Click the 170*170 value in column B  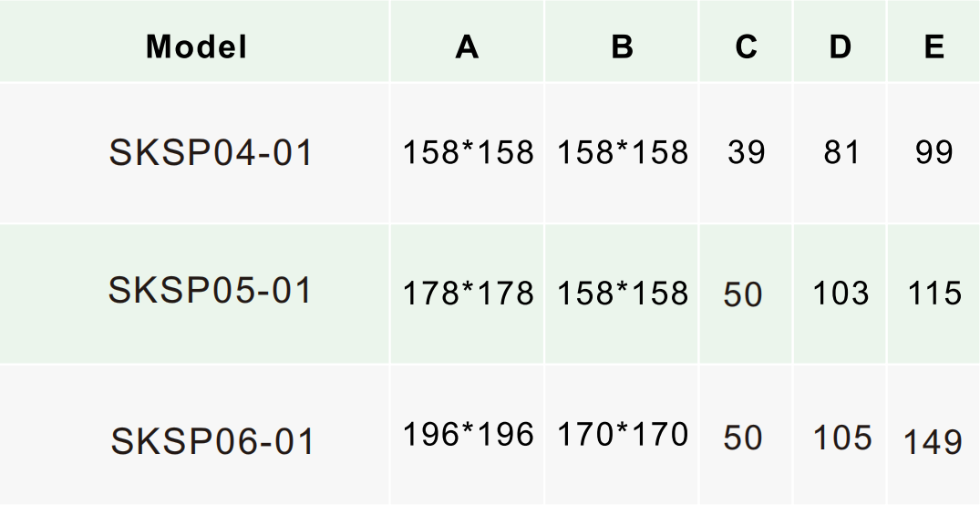coord(623,435)
